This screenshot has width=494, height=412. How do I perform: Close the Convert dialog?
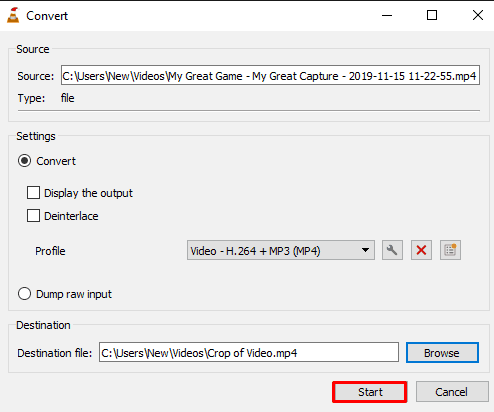(x=478, y=15)
